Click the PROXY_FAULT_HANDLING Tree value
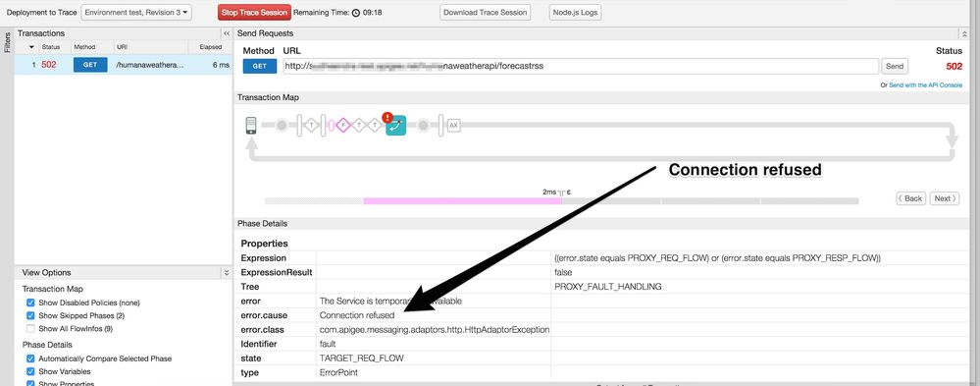The height and width of the screenshot is (386, 980). [x=607, y=287]
